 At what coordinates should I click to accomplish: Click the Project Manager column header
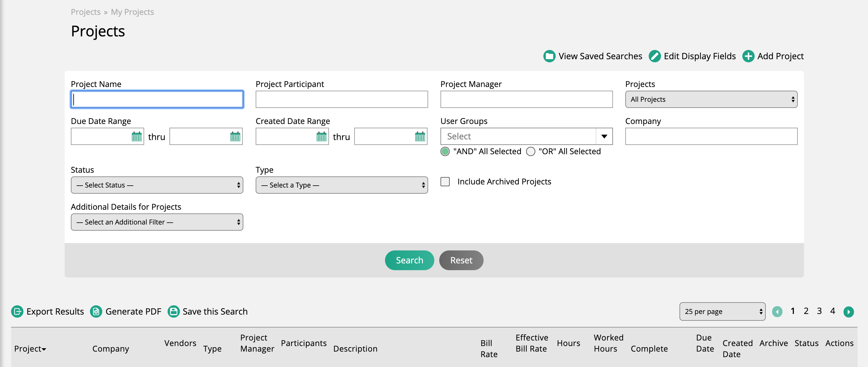(257, 343)
